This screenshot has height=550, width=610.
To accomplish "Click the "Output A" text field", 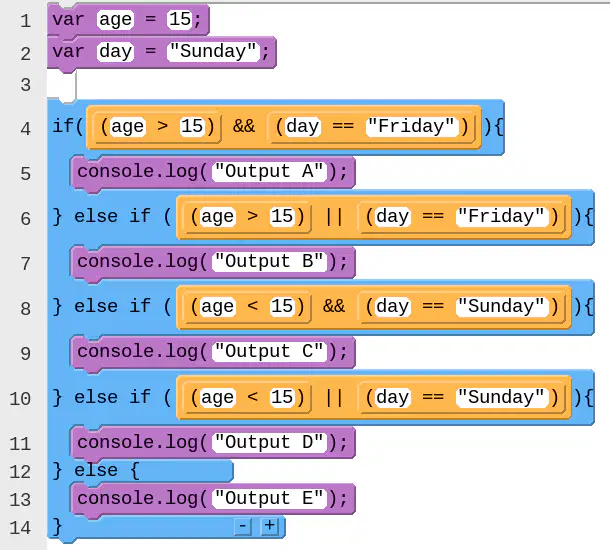I will click(x=269, y=172).
